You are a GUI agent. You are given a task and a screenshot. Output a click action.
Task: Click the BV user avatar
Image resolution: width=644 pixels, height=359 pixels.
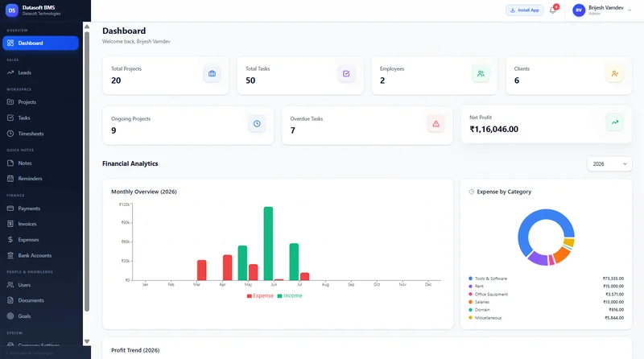[579, 10]
